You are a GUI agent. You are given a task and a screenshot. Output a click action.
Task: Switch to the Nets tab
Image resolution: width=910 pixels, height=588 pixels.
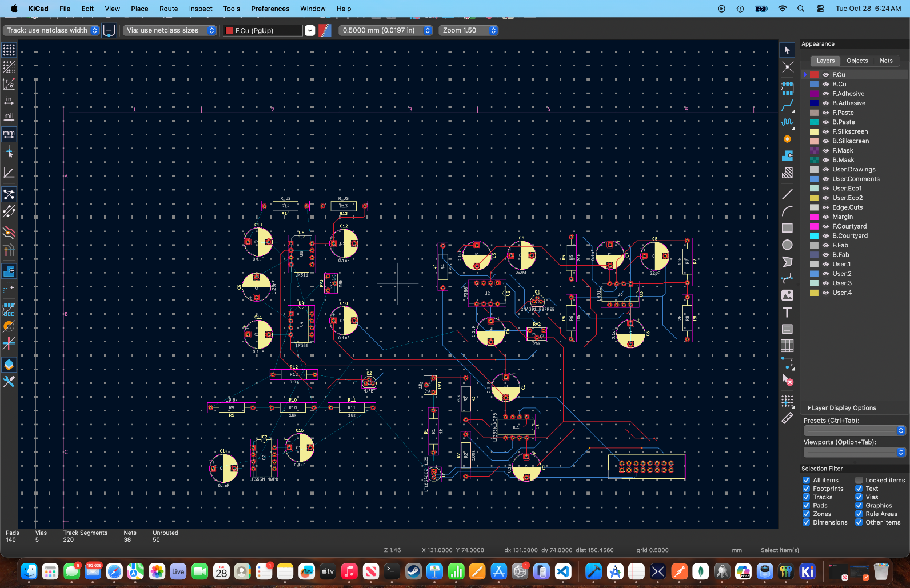886,61
